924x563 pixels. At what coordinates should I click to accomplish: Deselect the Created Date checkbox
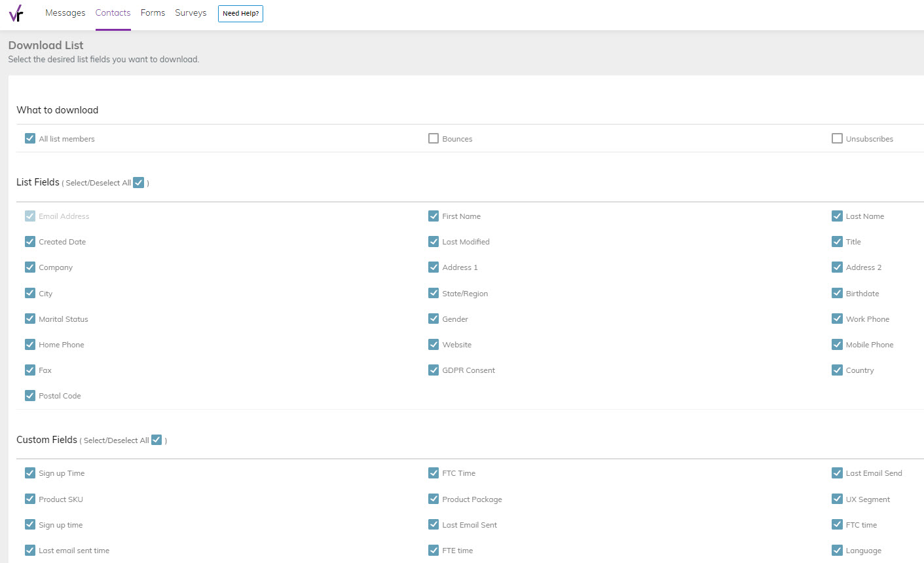[30, 241]
